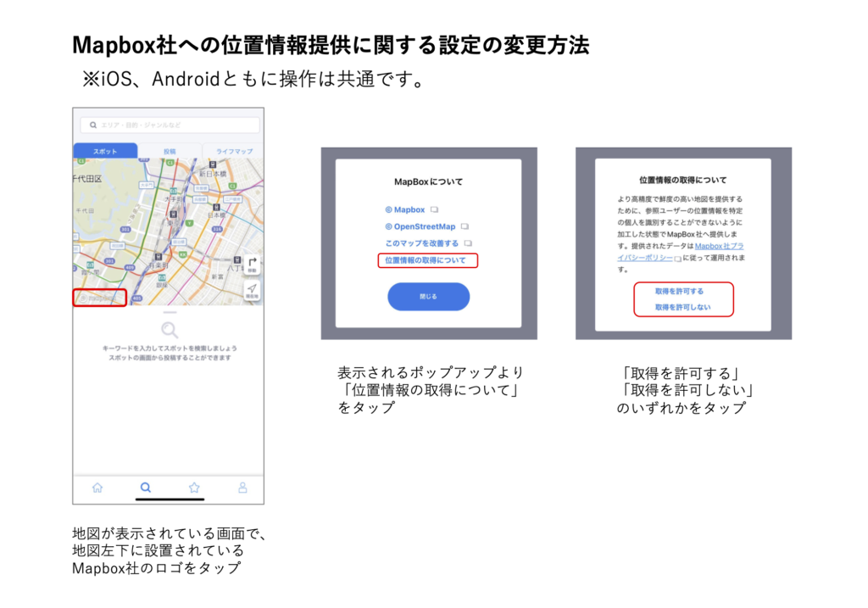Screen dimensions: 868x608
Task: Switch to the 投稿 tab
Action: 170,151
